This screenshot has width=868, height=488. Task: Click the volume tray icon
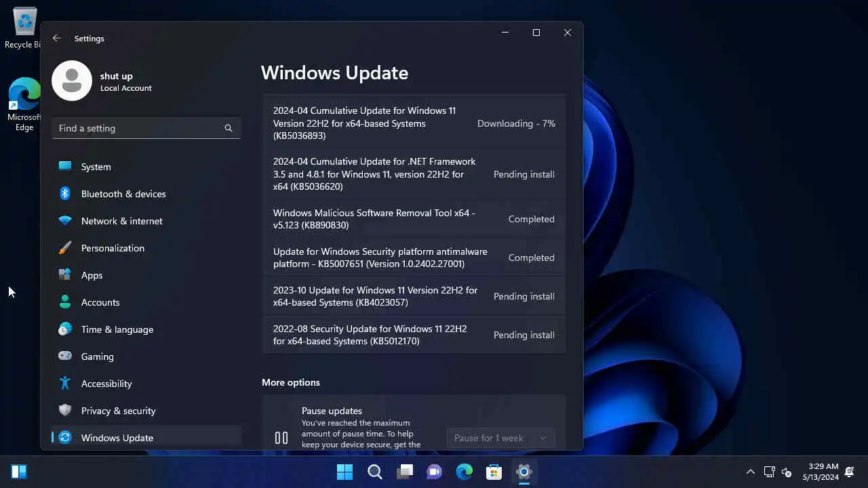point(787,472)
